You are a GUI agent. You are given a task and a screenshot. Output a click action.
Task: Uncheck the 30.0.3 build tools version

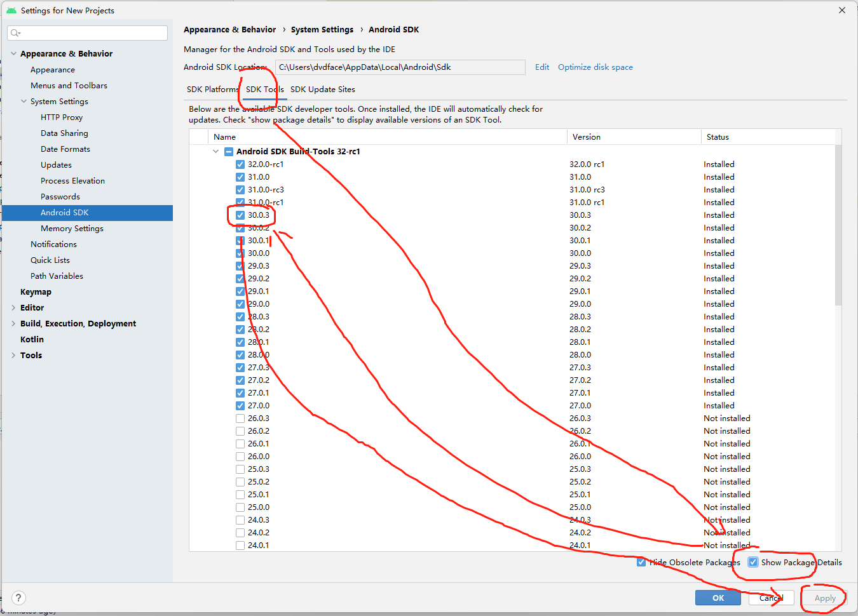(240, 215)
